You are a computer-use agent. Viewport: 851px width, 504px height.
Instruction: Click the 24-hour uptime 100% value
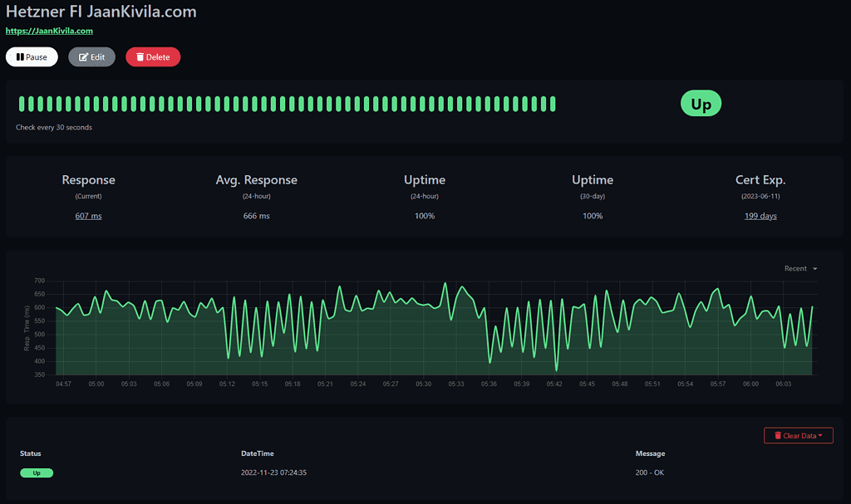[425, 216]
